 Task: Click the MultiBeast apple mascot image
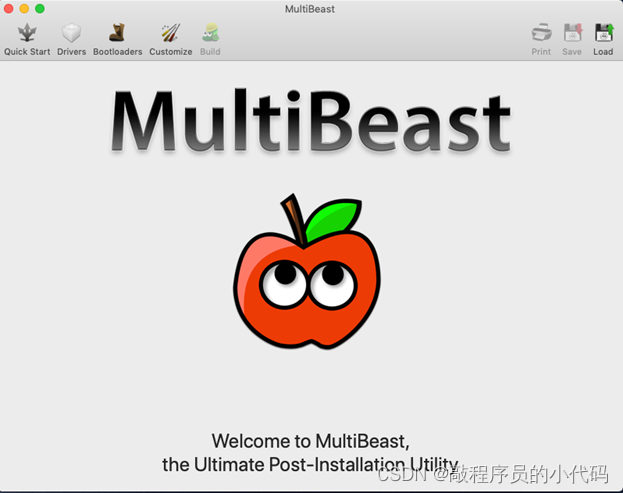click(x=306, y=272)
